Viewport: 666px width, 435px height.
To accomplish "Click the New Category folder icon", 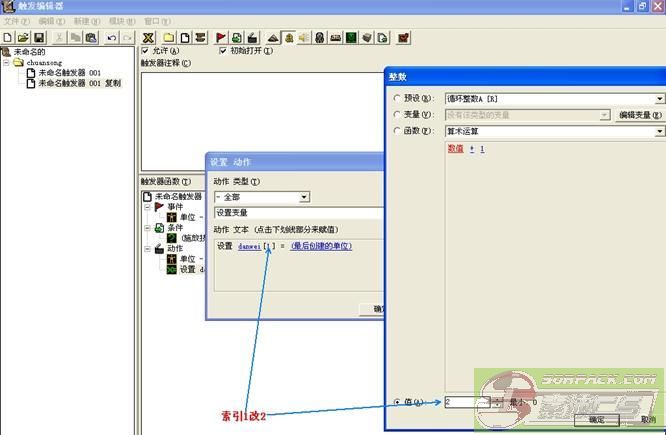I will click(168, 37).
